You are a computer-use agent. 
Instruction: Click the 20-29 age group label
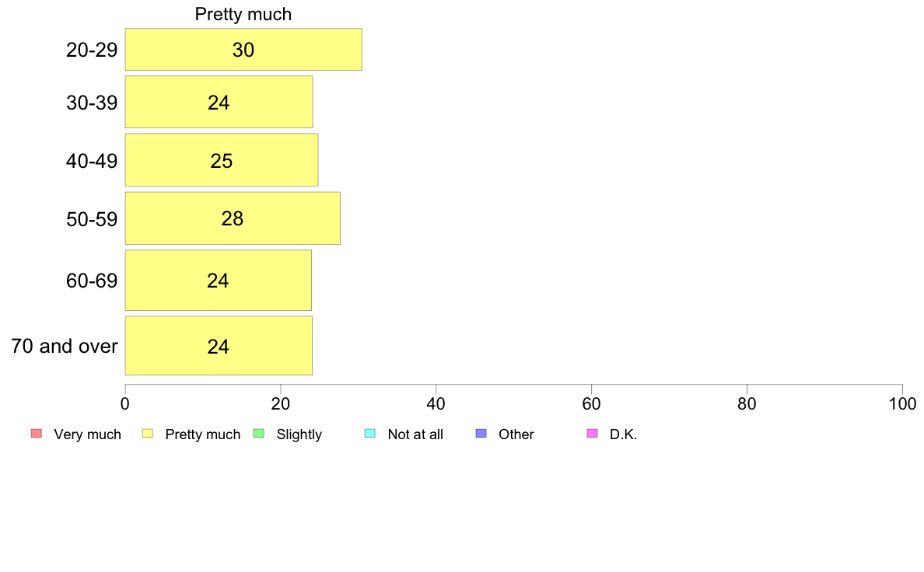tap(92, 50)
